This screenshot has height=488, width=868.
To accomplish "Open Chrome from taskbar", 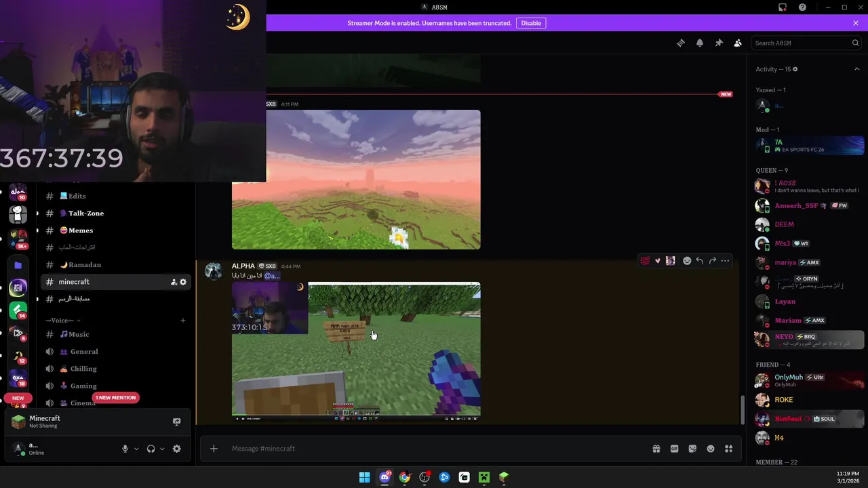I will 405,477.
